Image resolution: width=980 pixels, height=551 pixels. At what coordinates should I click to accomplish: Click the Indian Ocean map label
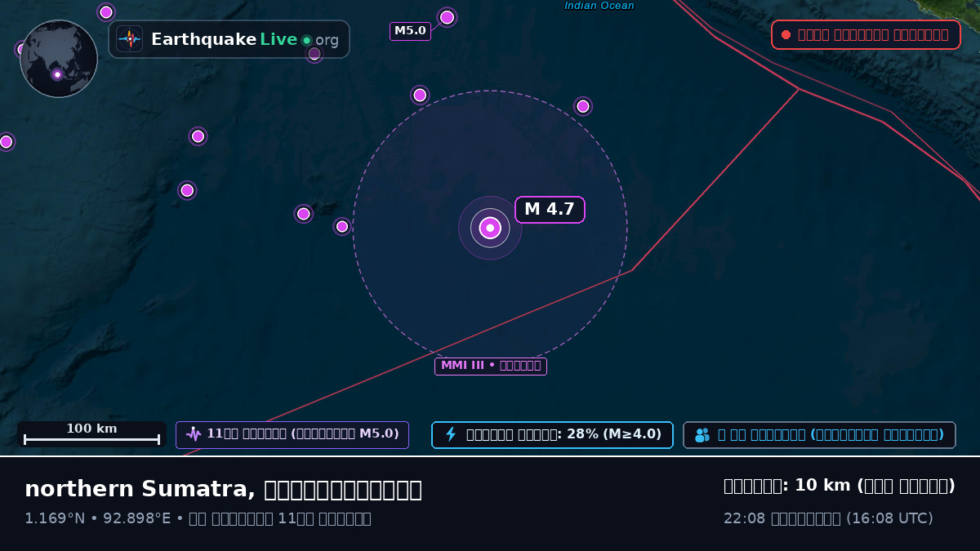coord(599,6)
